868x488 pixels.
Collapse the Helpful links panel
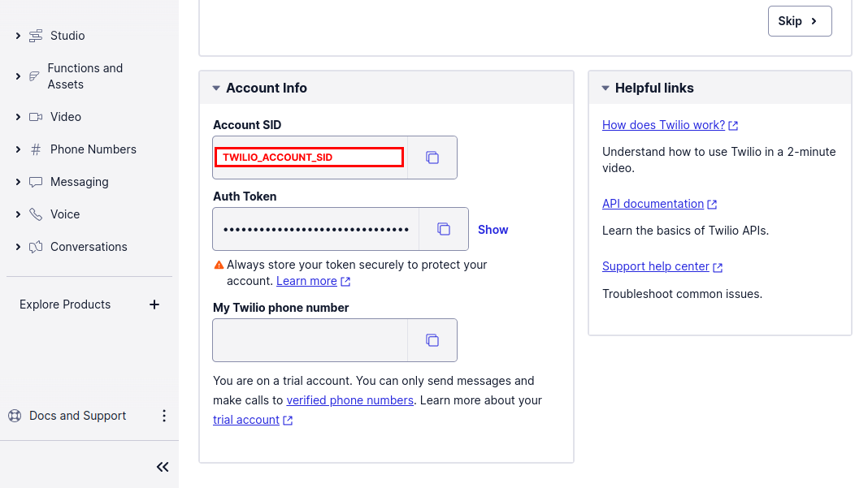(605, 88)
